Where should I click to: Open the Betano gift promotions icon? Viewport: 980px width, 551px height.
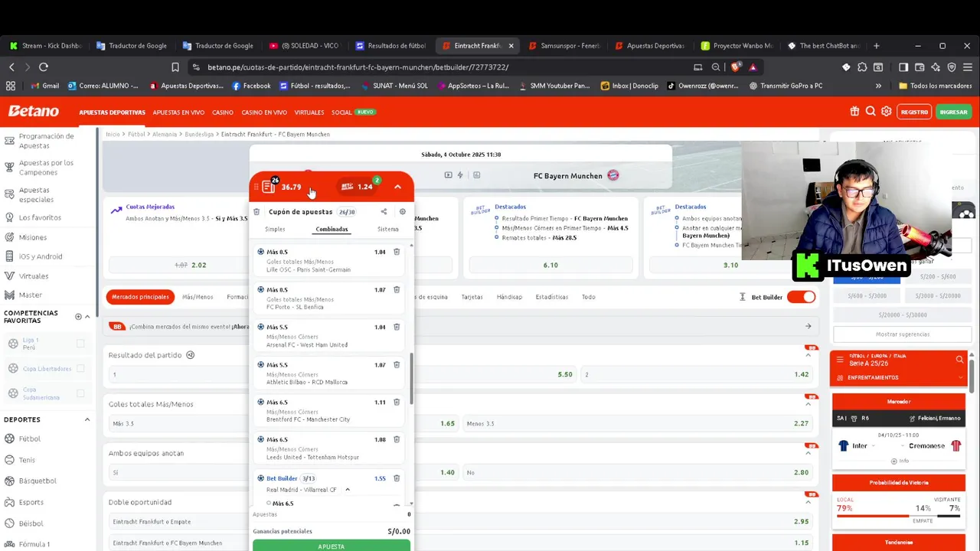point(854,112)
